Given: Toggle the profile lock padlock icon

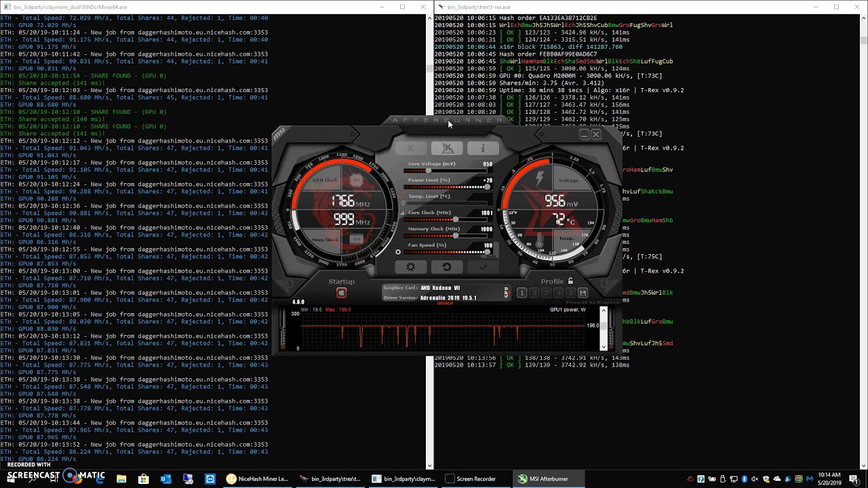Looking at the screenshot, I should [x=570, y=281].
